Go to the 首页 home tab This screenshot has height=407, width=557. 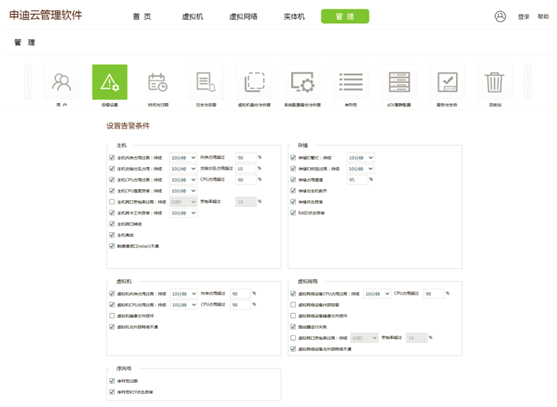point(142,17)
